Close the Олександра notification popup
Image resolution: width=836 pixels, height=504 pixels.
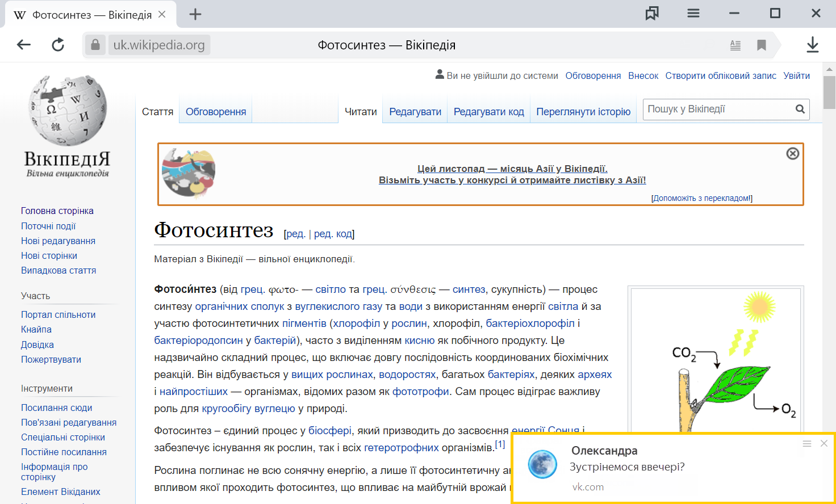pyautogui.click(x=824, y=443)
